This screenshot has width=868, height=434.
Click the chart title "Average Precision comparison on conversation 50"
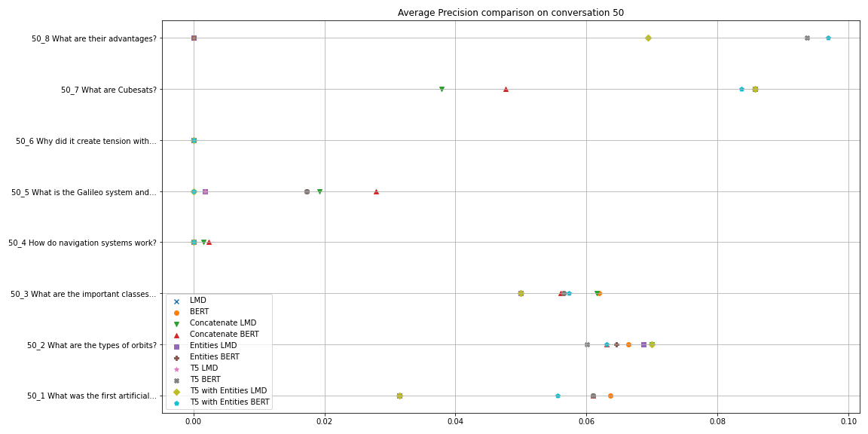pos(510,13)
